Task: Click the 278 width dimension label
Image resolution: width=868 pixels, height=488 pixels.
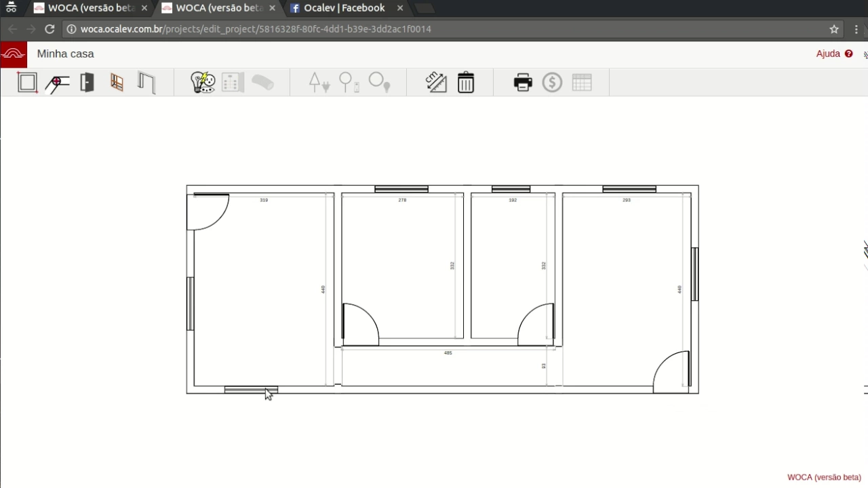Action: tap(402, 201)
